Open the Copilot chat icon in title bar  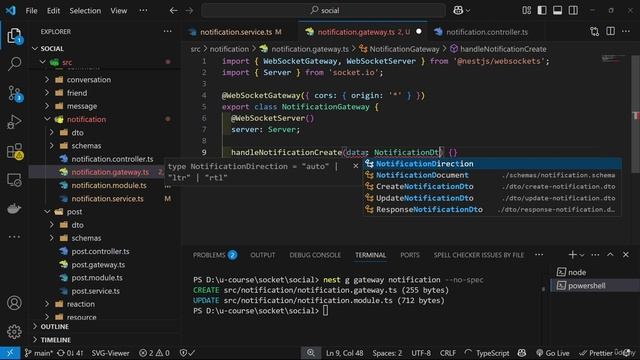pos(458,11)
